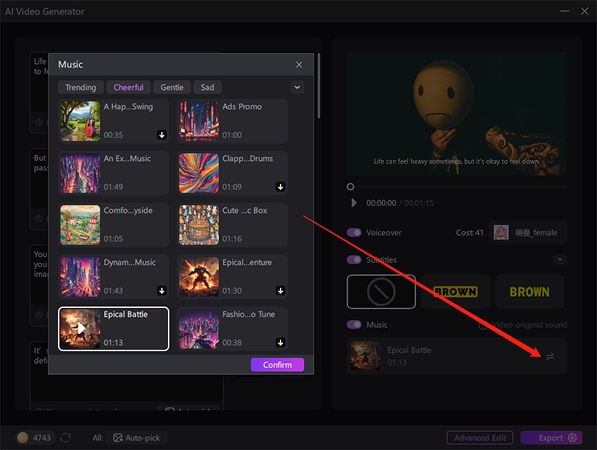Click the video progress slider handle
Image resolution: width=597 pixels, height=450 pixels.
click(x=350, y=187)
